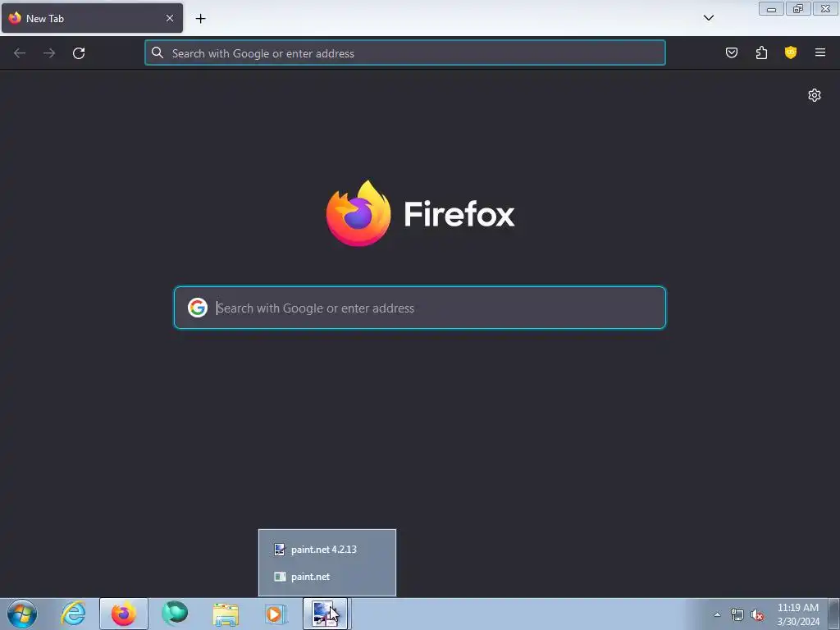Screen dimensions: 840x630
Task: Open the network tray icon
Action: [x=737, y=614]
